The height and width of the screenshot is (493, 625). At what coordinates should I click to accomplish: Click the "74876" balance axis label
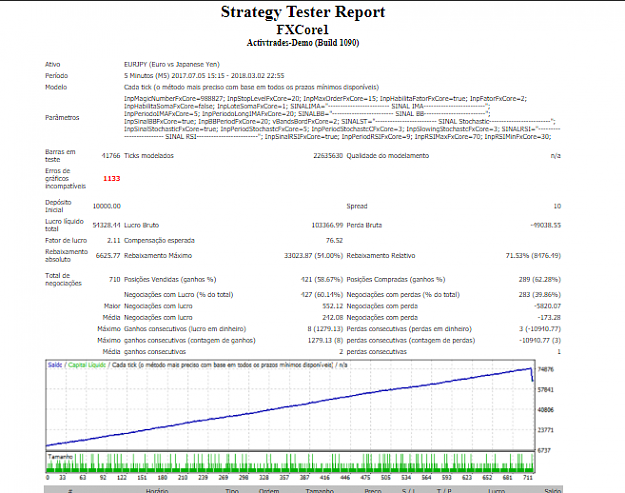click(546, 369)
